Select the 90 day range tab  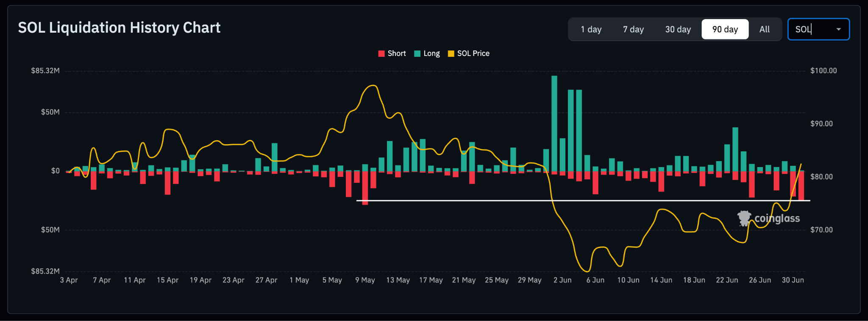coord(725,29)
